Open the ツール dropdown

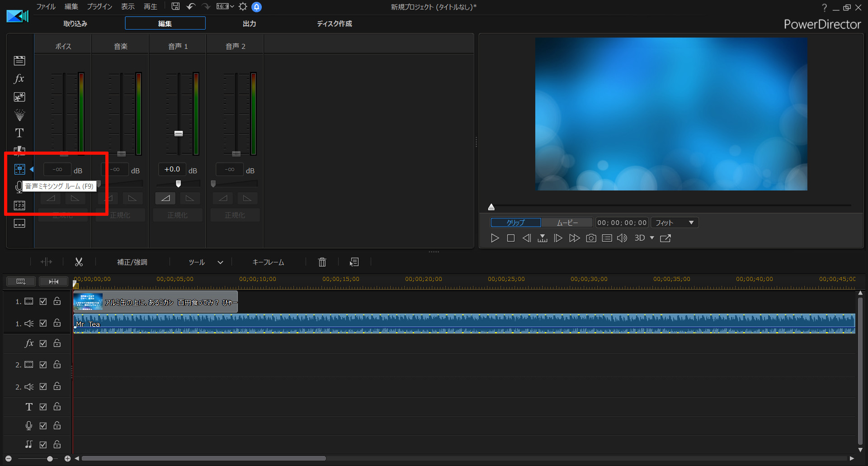pos(206,262)
